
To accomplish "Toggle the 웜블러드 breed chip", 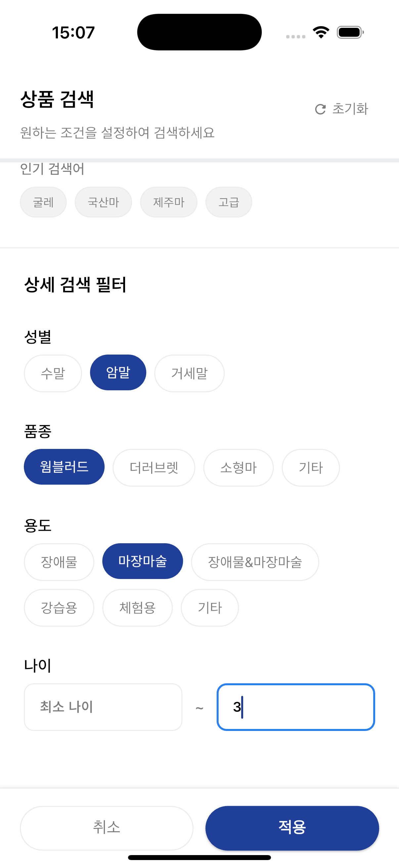I will point(64,467).
